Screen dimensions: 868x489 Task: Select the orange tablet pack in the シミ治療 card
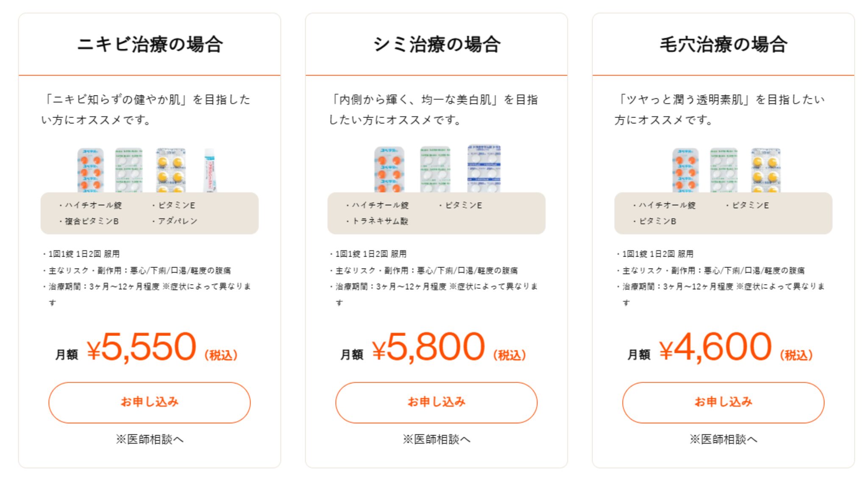click(389, 170)
